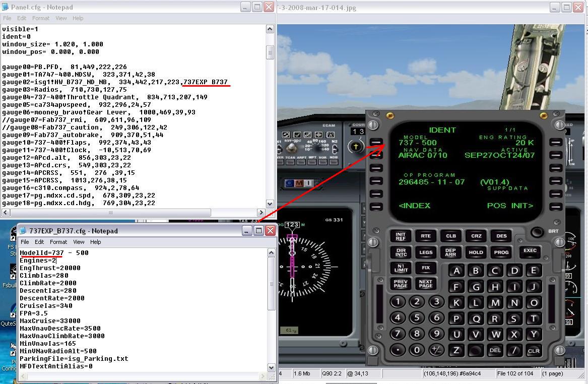Click the 'MaxCruise=33000' line
Image resolution: width=588 pixels, height=384 pixels.
coord(50,321)
